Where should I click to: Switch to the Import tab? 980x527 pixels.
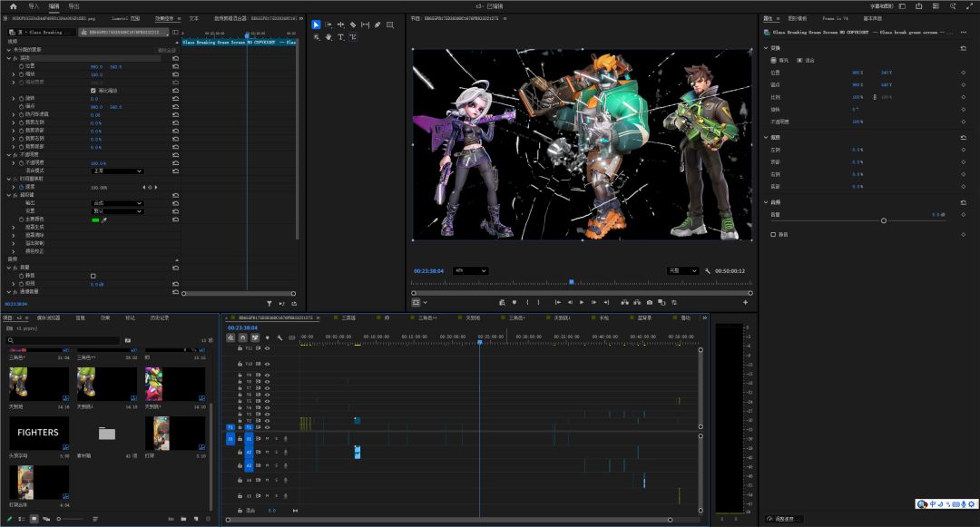tap(34, 6)
